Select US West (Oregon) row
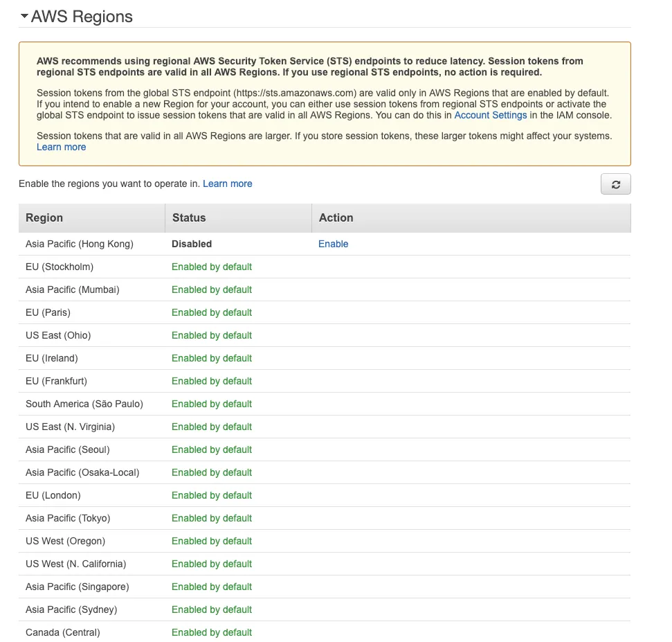This screenshot has height=642, width=672. coord(325,541)
